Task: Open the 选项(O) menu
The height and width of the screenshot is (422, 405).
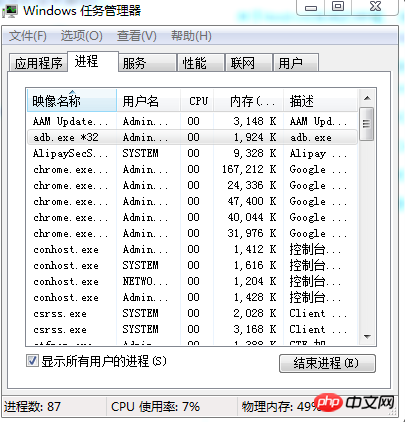Action: click(82, 36)
